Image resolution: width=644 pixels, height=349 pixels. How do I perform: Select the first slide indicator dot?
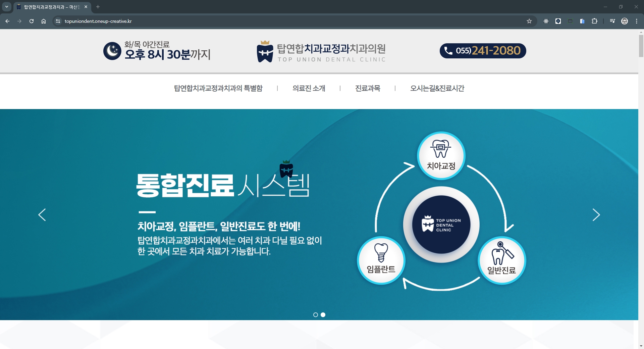coord(316,315)
